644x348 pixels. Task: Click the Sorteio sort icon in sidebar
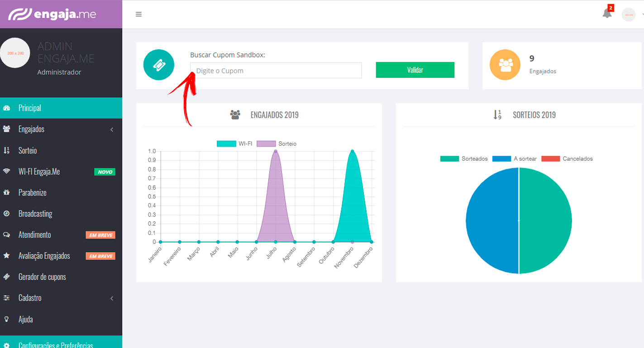coord(6,150)
